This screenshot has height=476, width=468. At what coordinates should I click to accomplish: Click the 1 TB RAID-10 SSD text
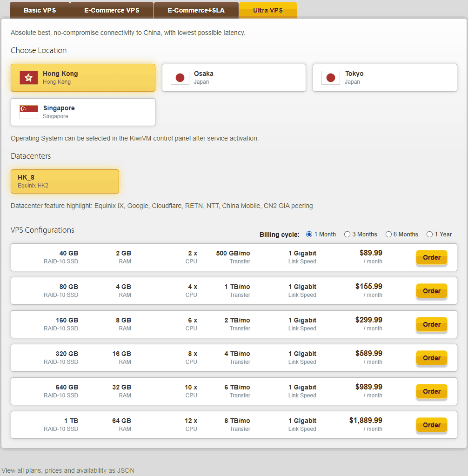[61, 425]
